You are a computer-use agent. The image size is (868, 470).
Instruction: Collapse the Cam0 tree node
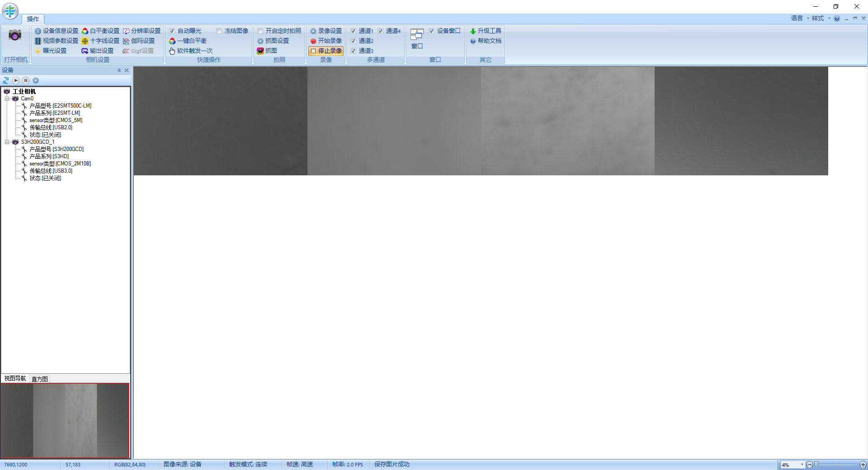(x=8, y=99)
